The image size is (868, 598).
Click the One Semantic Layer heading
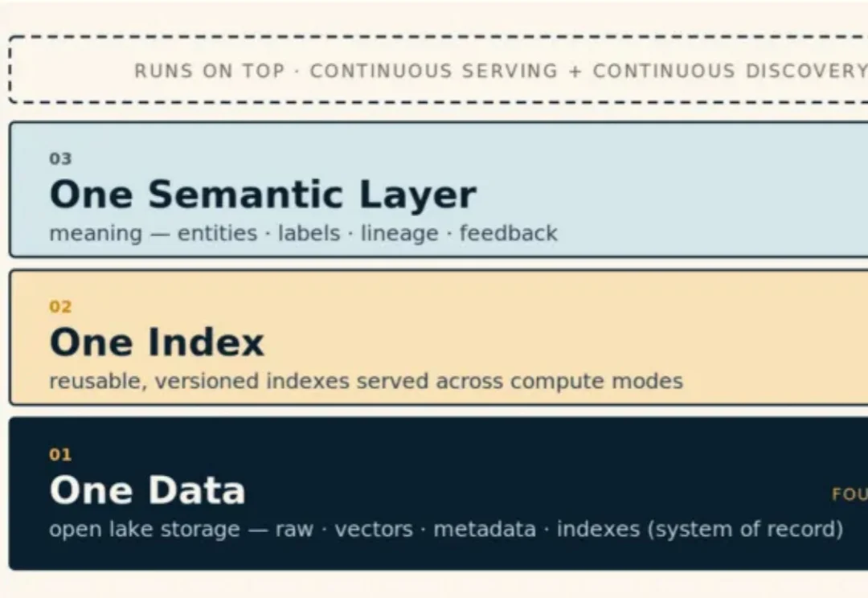(263, 195)
